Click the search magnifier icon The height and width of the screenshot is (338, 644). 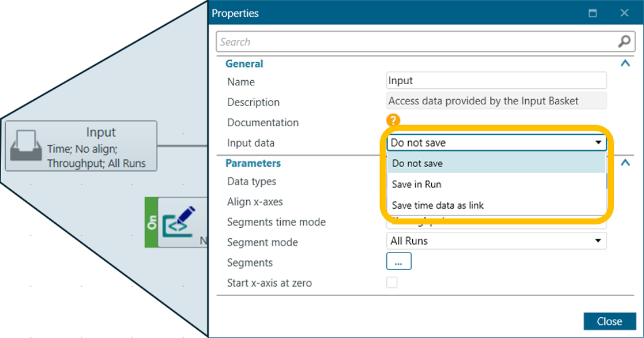[624, 42]
